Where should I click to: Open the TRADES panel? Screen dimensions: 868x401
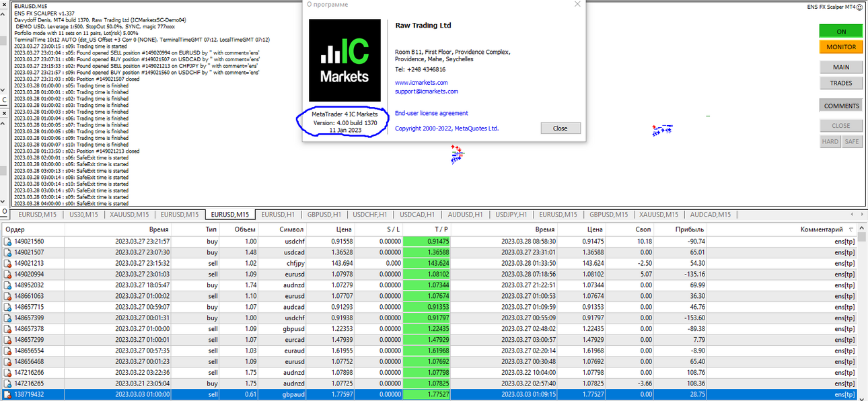(x=840, y=83)
